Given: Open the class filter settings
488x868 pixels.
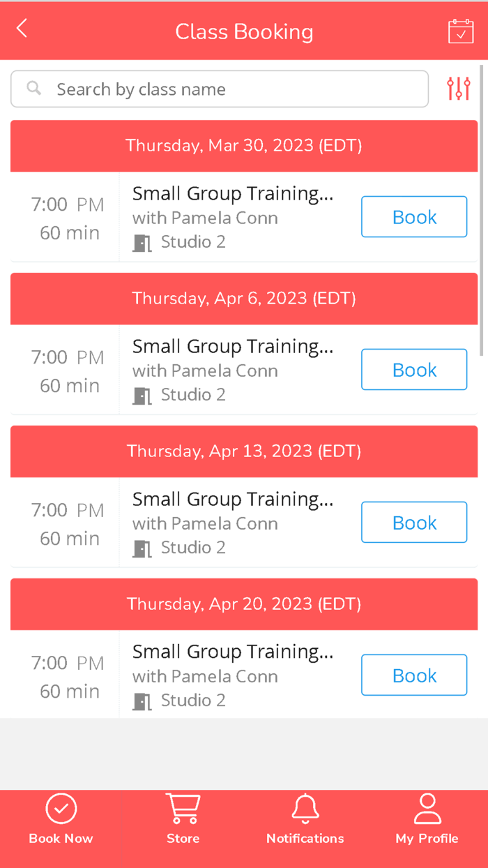Looking at the screenshot, I should (459, 89).
